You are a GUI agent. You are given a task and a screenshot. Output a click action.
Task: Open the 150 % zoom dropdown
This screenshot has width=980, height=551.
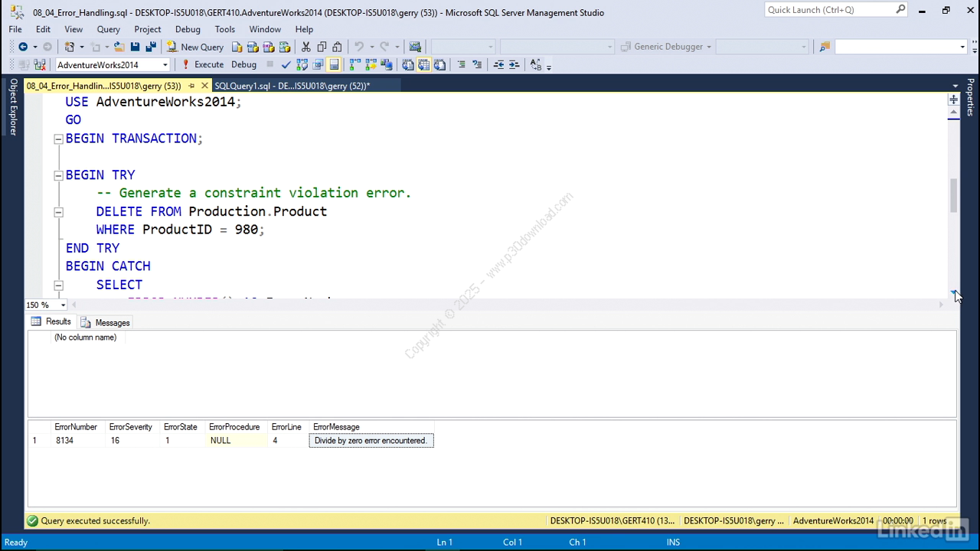pos(63,305)
